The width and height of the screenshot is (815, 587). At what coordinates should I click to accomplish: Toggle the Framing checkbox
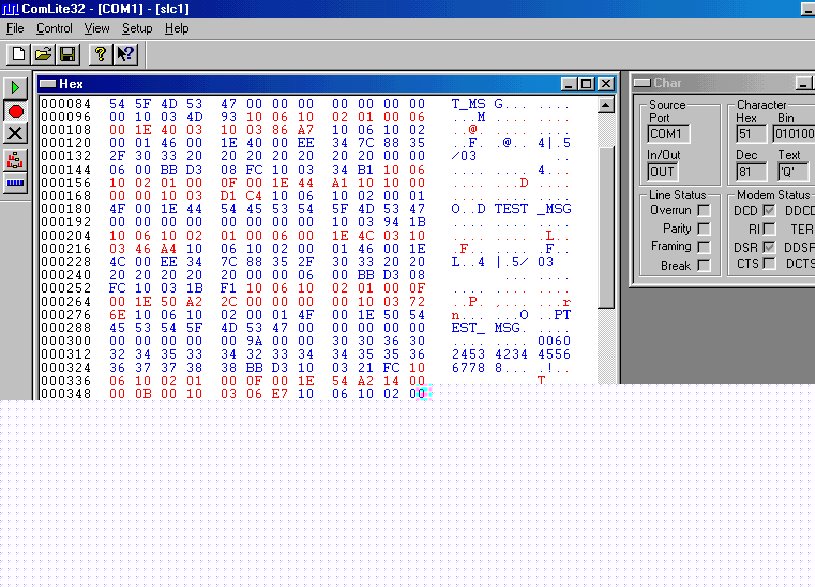(x=704, y=246)
